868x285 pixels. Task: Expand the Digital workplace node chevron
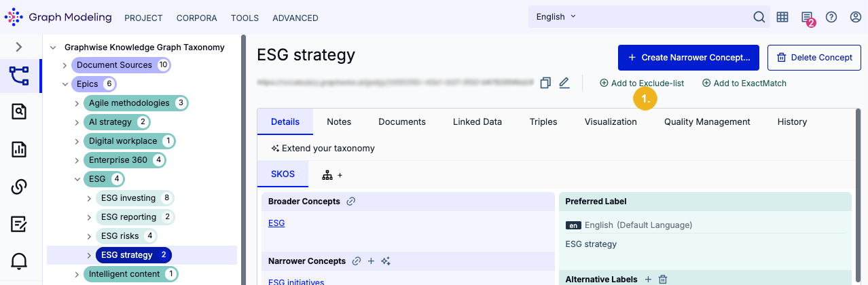pyautogui.click(x=77, y=141)
